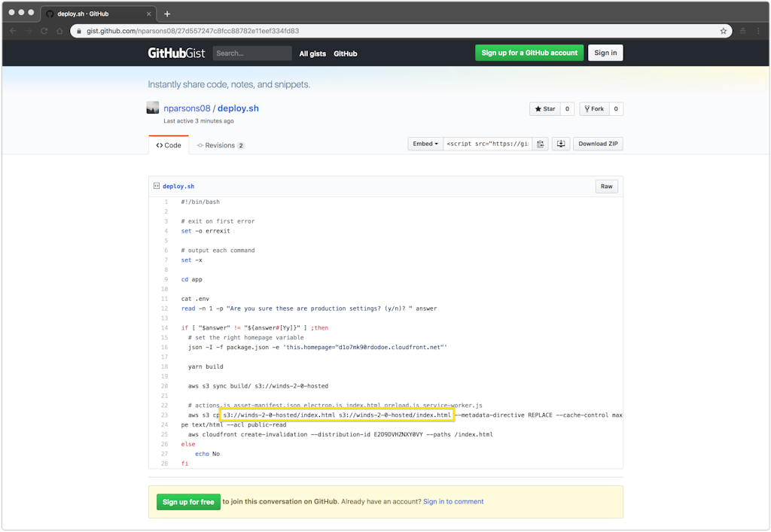The height and width of the screenshot is (532, 771).
Task: Click the fork count next to Fork
Action: [x=616, y=109]
